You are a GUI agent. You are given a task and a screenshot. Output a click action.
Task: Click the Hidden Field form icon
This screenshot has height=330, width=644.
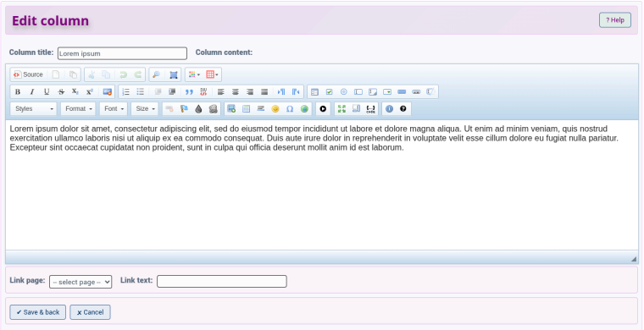tap(430, 92)
